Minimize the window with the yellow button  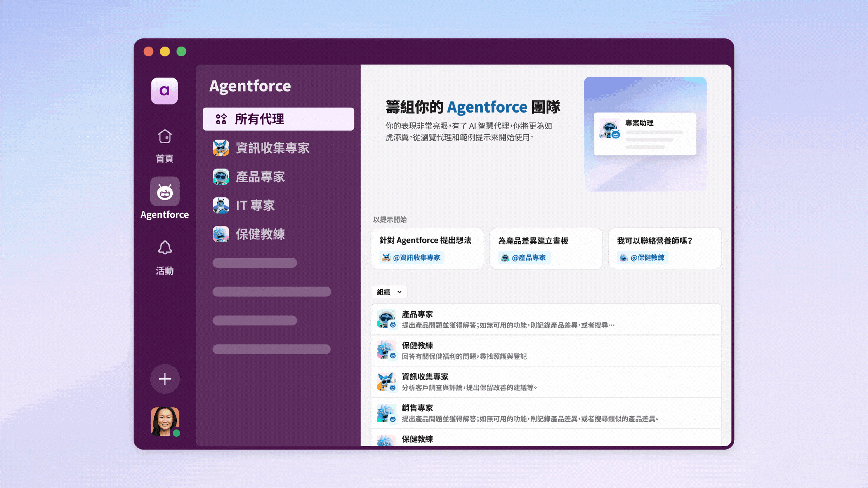(165, 52)
